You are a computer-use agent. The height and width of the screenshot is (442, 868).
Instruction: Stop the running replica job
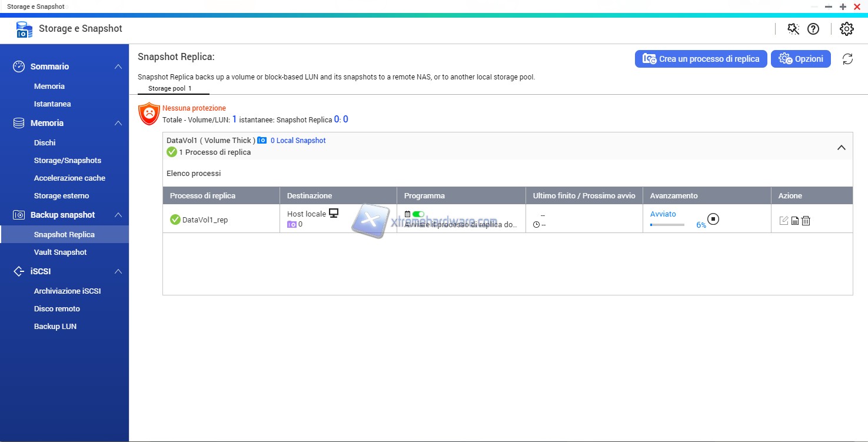point(713,220)
